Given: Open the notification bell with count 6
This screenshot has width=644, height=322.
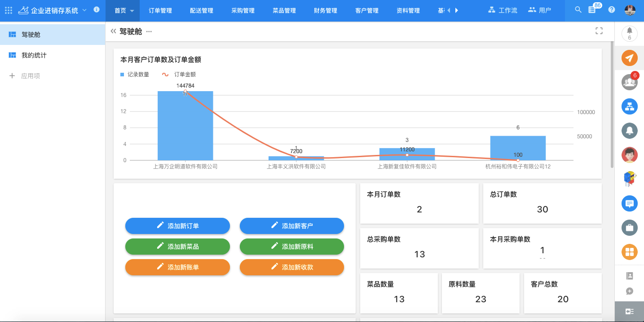Looking at the screenshot, I should point(629,33).
